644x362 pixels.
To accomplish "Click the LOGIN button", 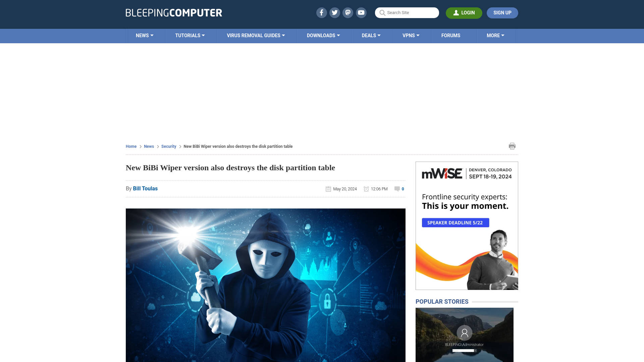I will 464,13.
